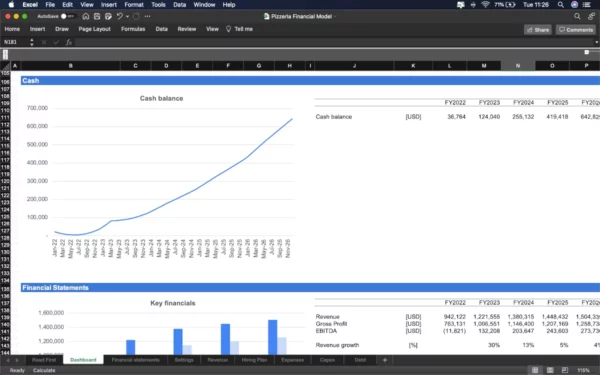Click the formula bar input area
The image size is (600, 375).
333,42
